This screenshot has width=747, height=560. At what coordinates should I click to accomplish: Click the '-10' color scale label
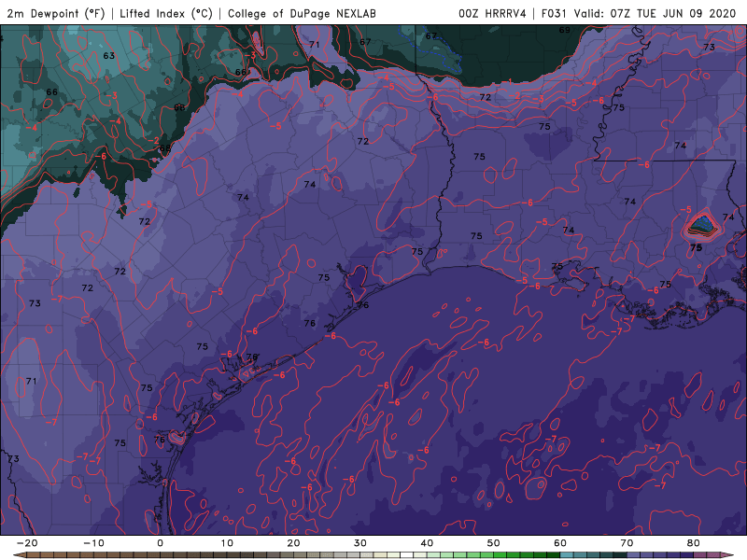coord(93,543)
